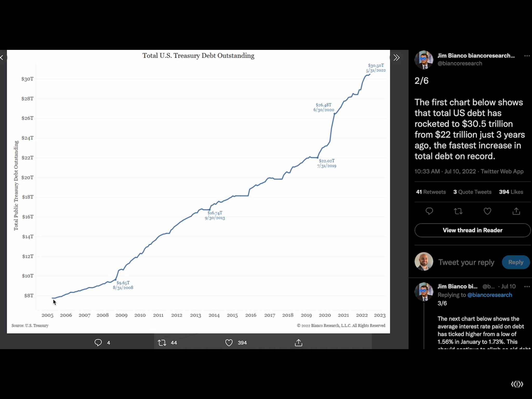Viewport: 532px width, 399px height.
Task: Like the 2/6 tweet with the heart icon
Action: (x=487, y=211)
